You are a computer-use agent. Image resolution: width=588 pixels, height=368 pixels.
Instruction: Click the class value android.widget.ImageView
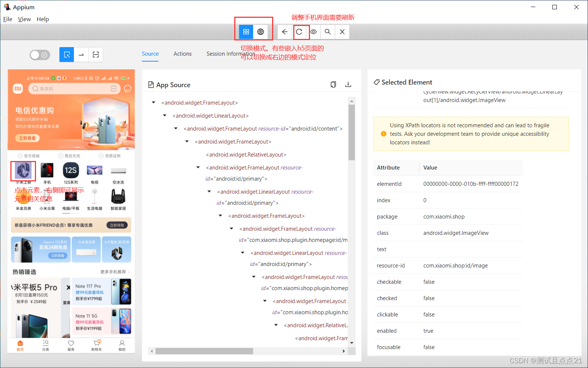tap(456, 233)
